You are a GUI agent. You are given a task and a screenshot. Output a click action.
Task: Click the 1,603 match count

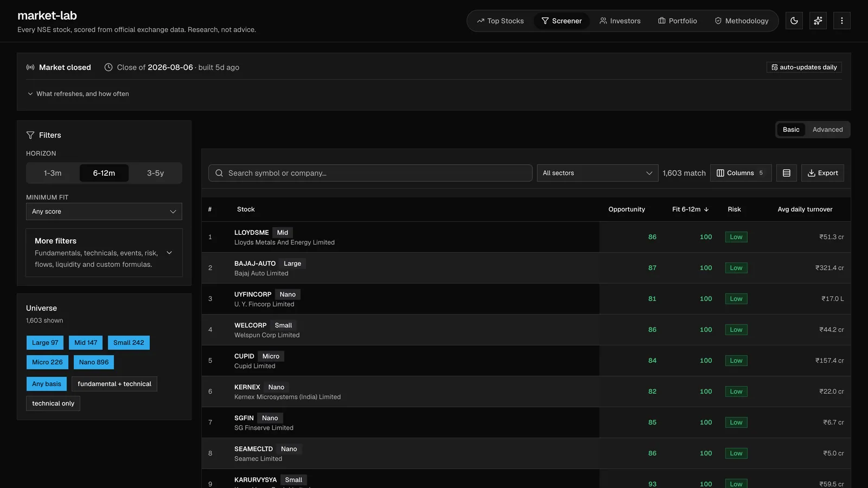tap(684, 173)
